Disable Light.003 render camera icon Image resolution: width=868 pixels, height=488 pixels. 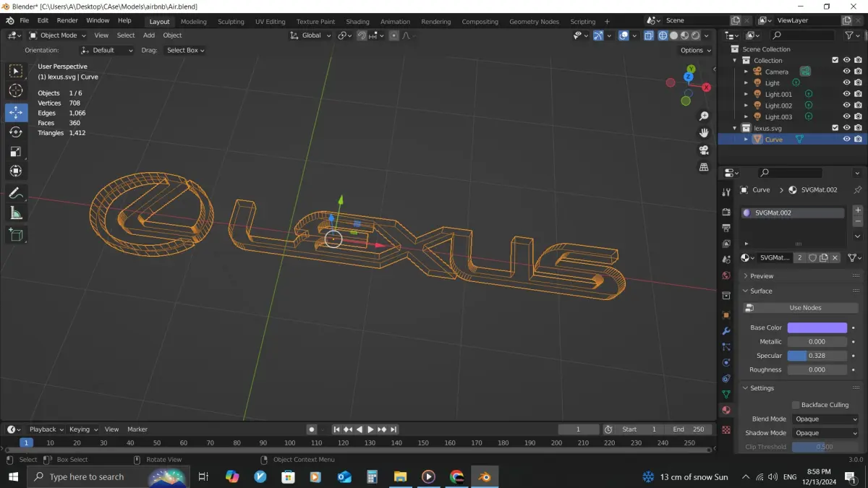[x=858, y=116]
